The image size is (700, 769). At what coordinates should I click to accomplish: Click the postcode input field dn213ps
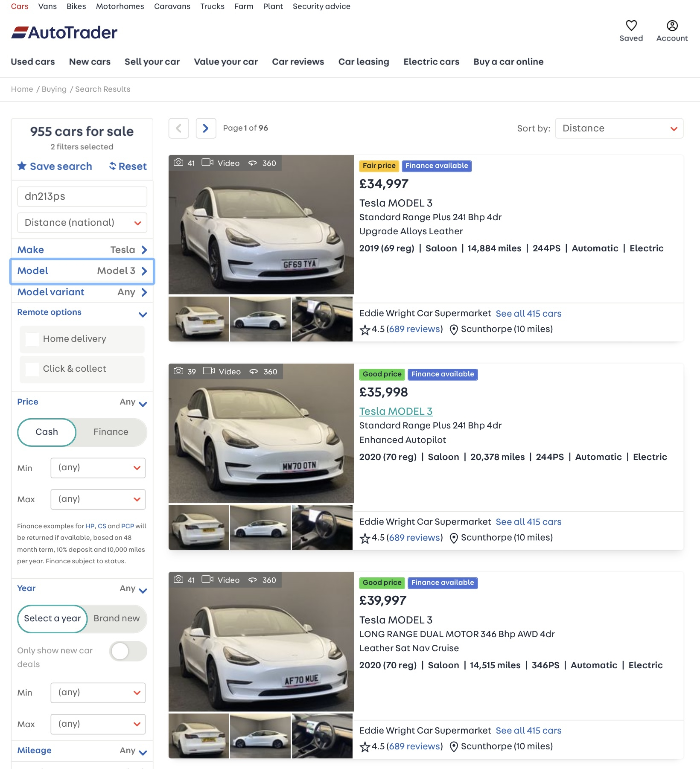pyautogui.click(x=82, y=196)
